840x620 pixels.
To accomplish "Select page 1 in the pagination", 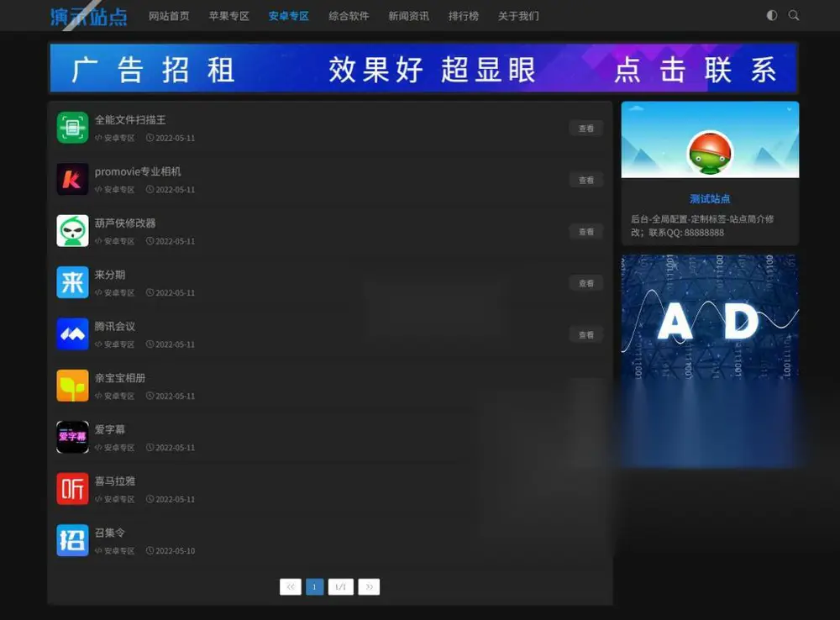I will (314, 586).
